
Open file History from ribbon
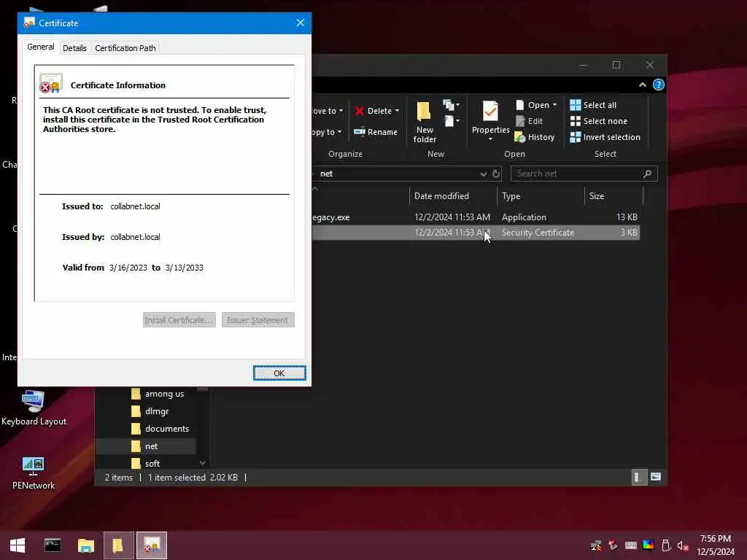[x=535, y=137]
